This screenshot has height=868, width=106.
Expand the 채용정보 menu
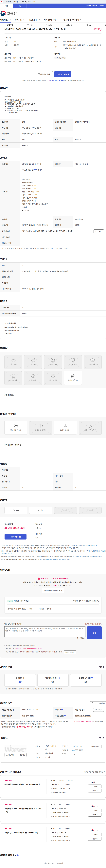coord(5,20)
